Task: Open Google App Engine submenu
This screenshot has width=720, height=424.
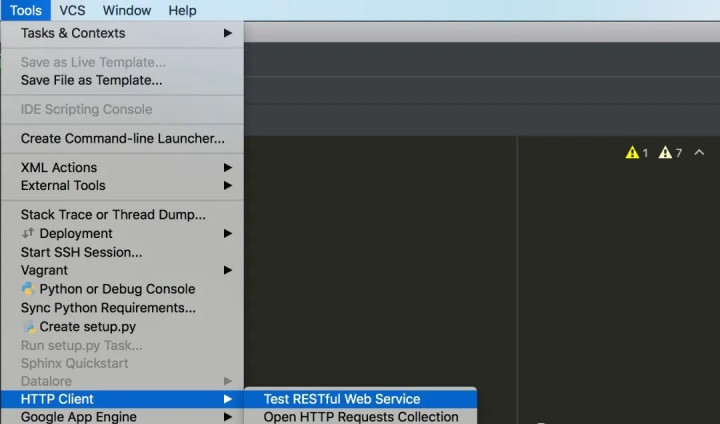Action: coord(122,416)
